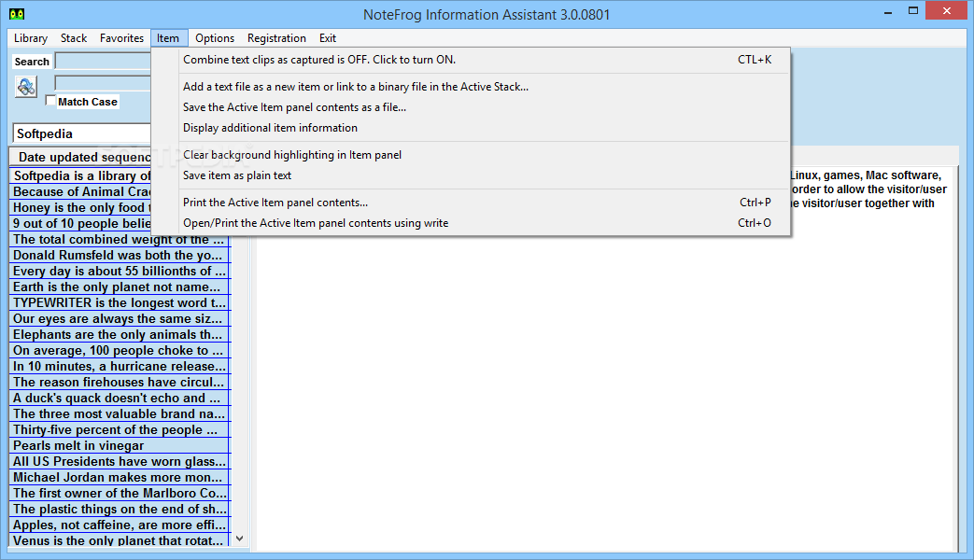Select item 'A duck's quack doesn't echo and'
974x560 pixels.
click(x=120, y=398)
